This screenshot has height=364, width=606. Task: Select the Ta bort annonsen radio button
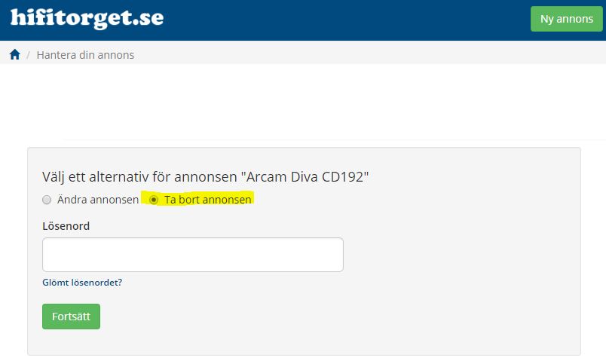click(x=154, y=200)
